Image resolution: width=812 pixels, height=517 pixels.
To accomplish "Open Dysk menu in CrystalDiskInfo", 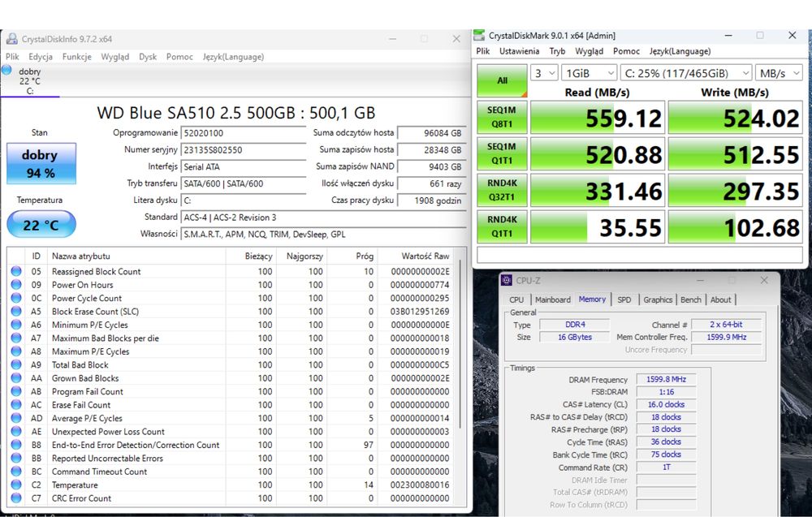I will click(148, 57).
